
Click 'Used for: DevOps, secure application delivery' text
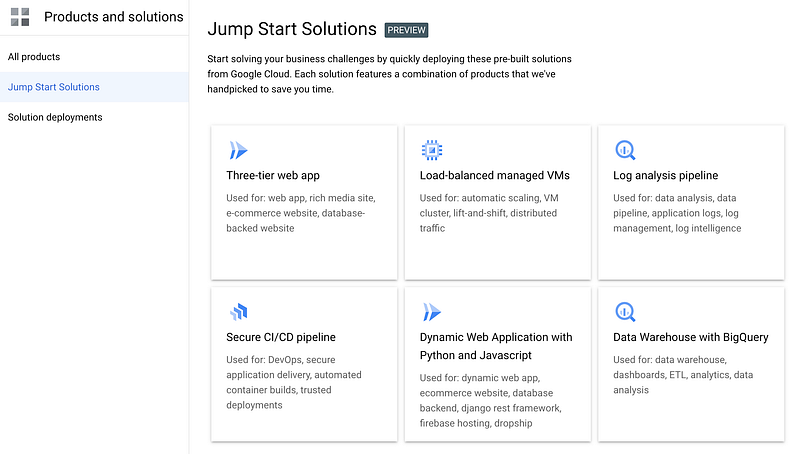[294, 382]
